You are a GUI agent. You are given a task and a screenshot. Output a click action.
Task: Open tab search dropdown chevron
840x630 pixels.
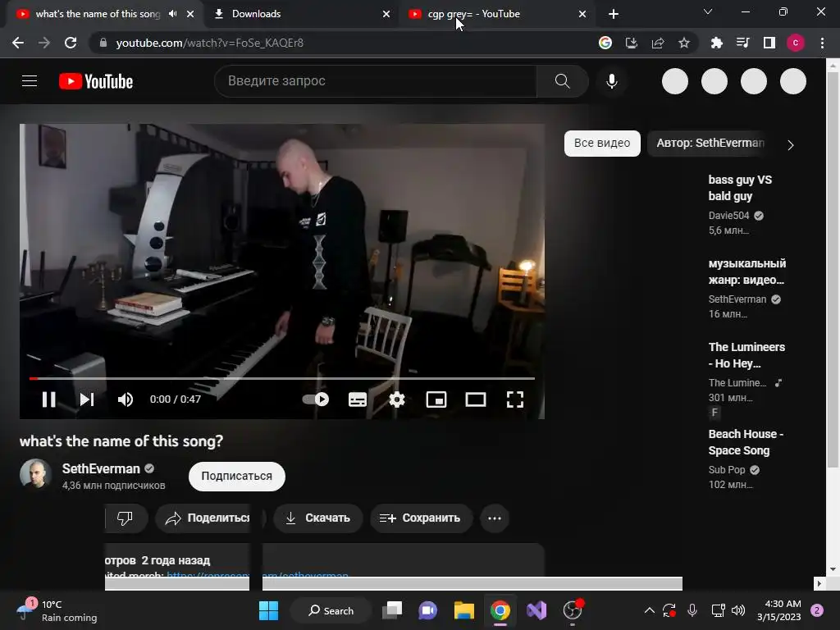708,11
